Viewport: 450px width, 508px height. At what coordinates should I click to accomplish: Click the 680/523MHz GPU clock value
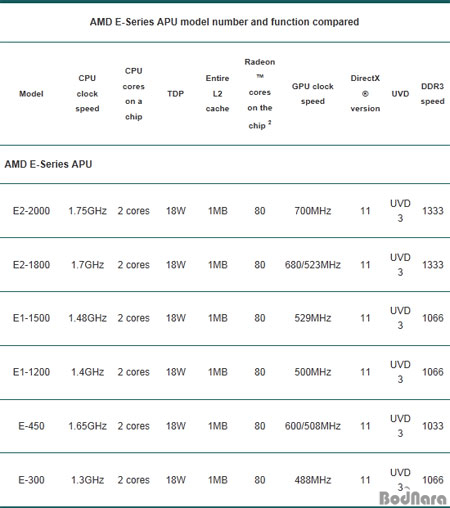pos(313,265)
